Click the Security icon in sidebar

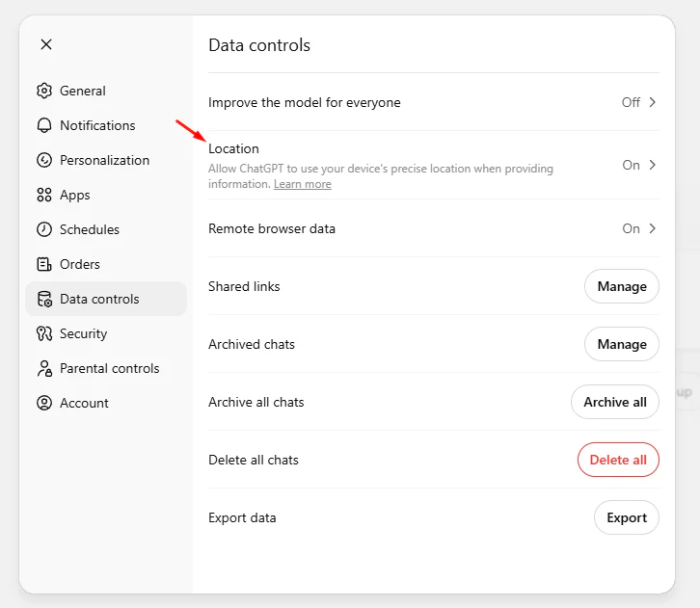43,333
